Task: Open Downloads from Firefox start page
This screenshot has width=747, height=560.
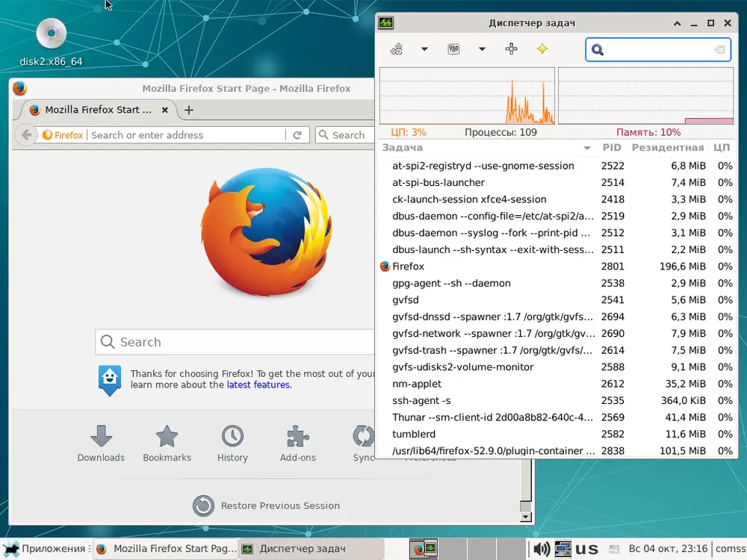Action: 101,444
